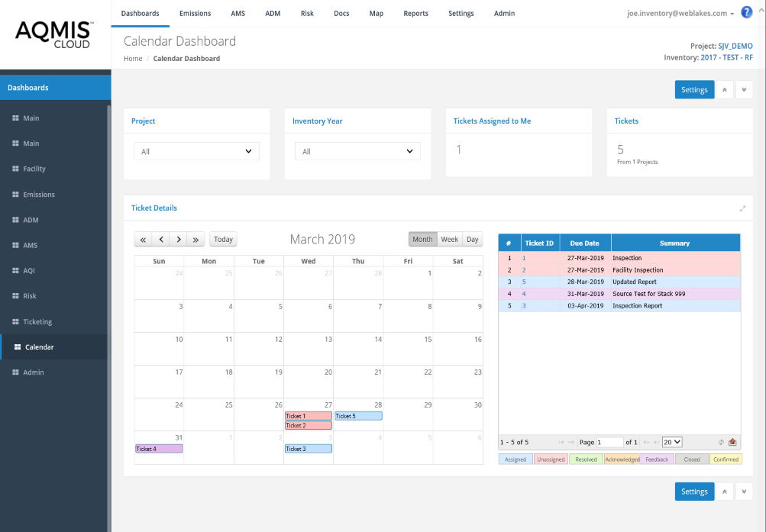Export the ticket table

click(x=732, y=442)
